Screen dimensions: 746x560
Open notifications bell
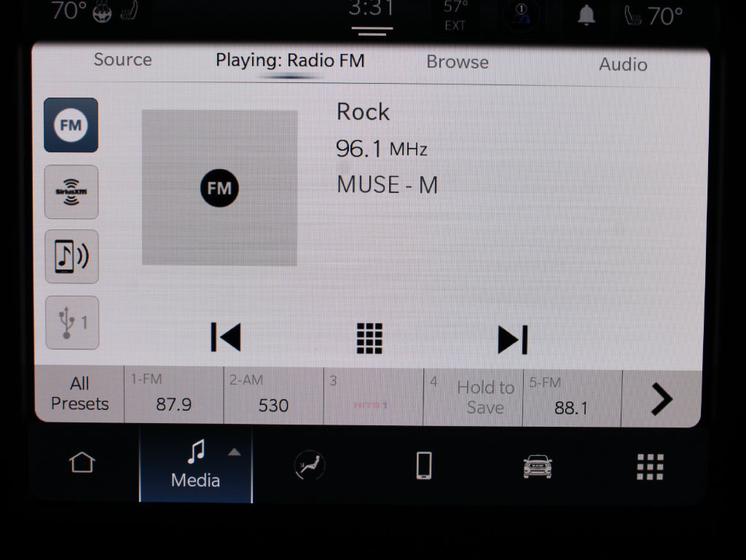586,15
